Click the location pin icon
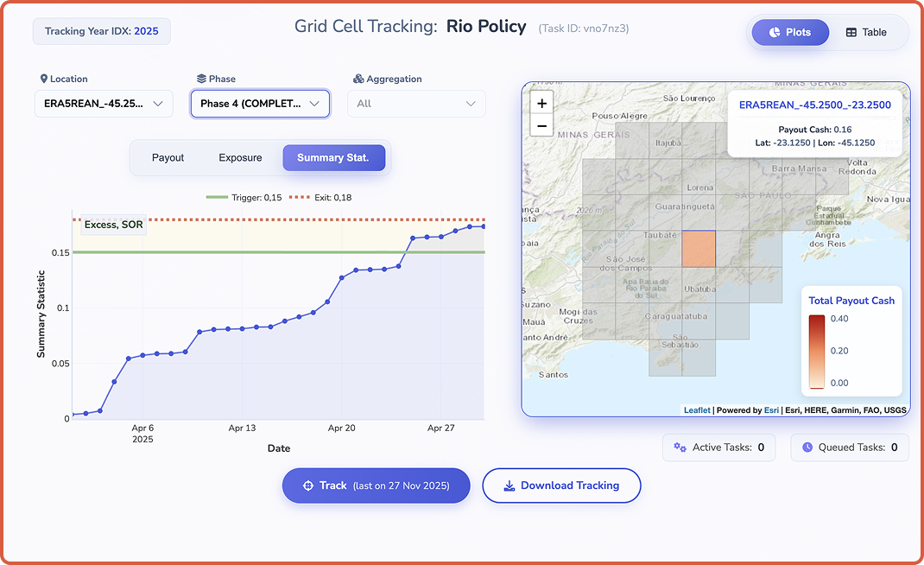Viewport: 924px width, 565px height. [43, 79]
